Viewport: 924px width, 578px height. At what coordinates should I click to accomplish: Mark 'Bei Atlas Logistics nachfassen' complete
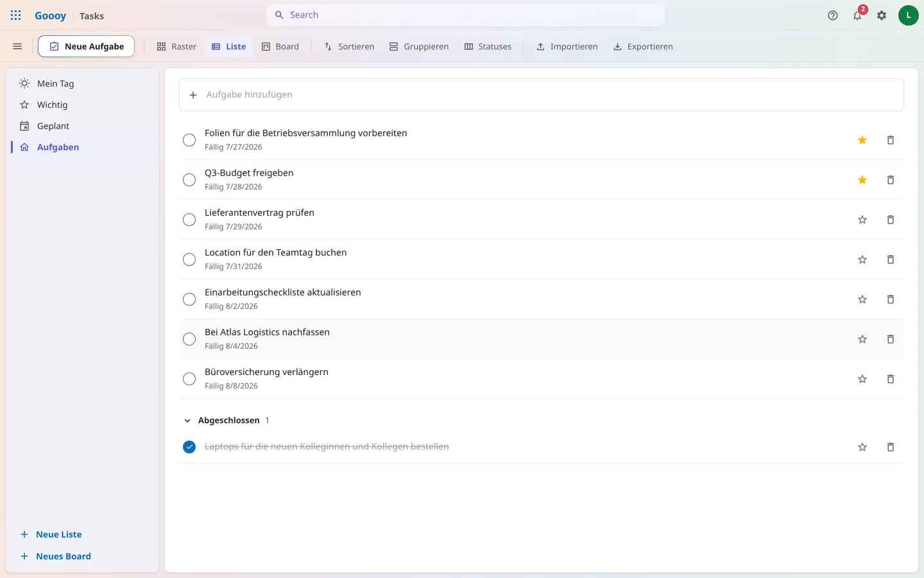[189, 339]
